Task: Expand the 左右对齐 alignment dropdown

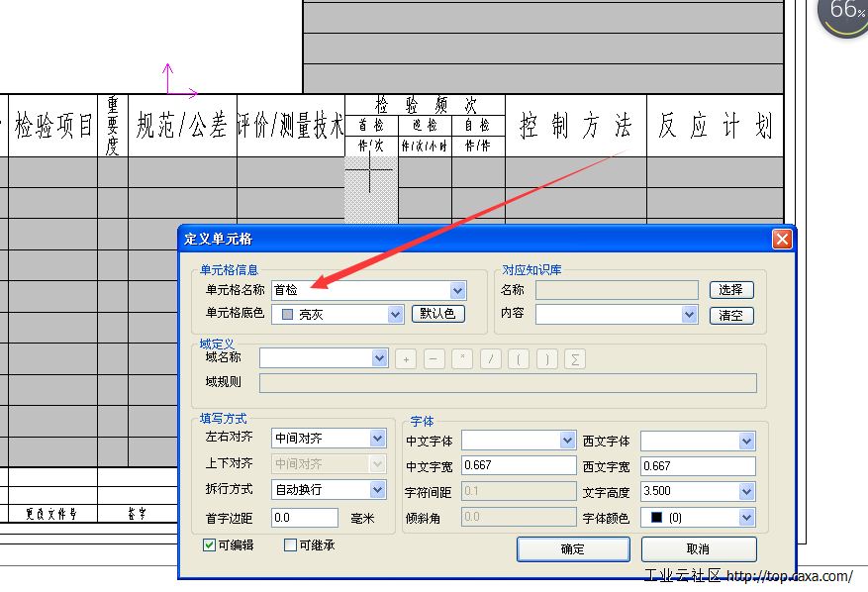Action: click(x=377, y=438)
